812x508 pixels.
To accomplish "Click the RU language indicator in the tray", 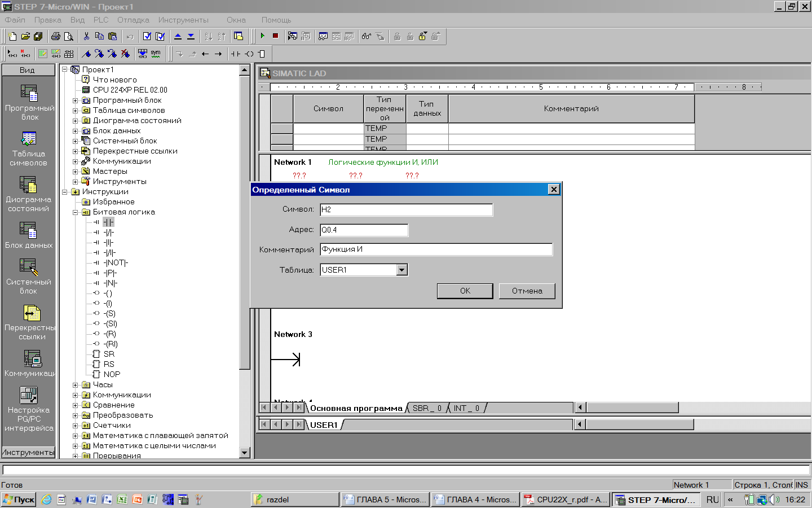I will (x=712, y=500).
